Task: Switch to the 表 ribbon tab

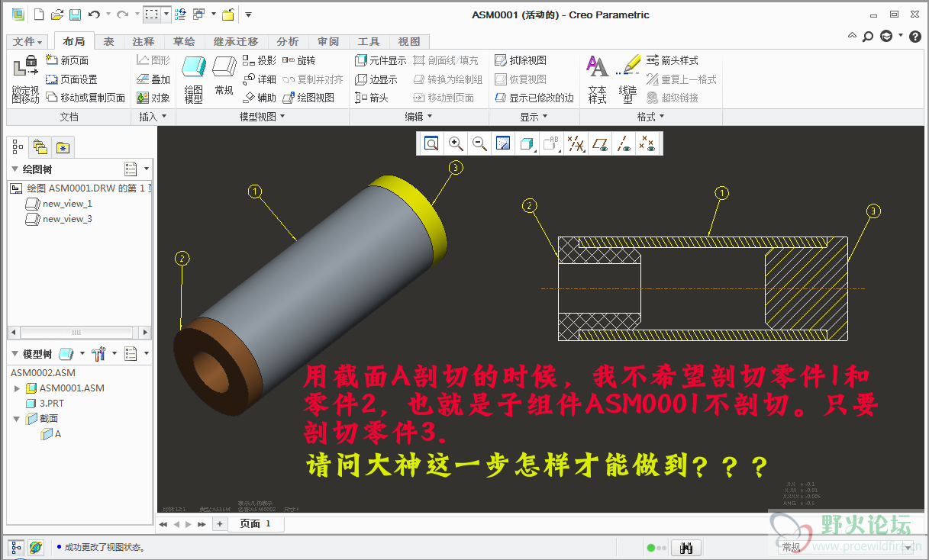Action: click(109, 41)
